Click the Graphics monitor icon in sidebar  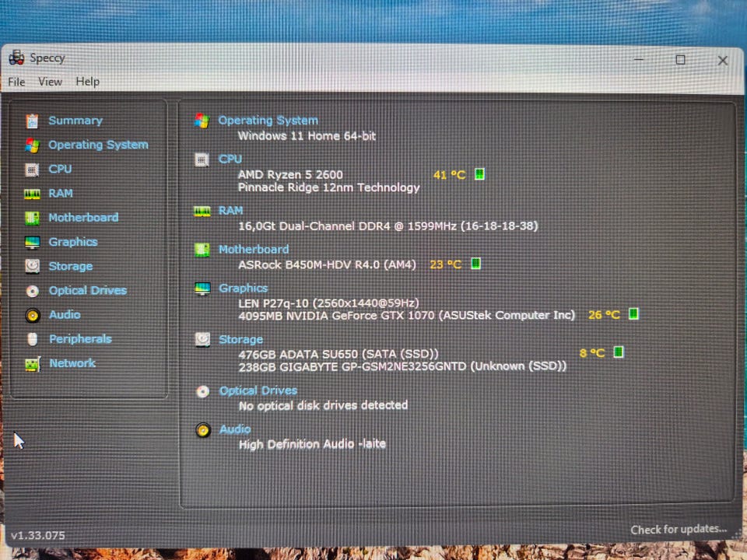pos(32,243)
